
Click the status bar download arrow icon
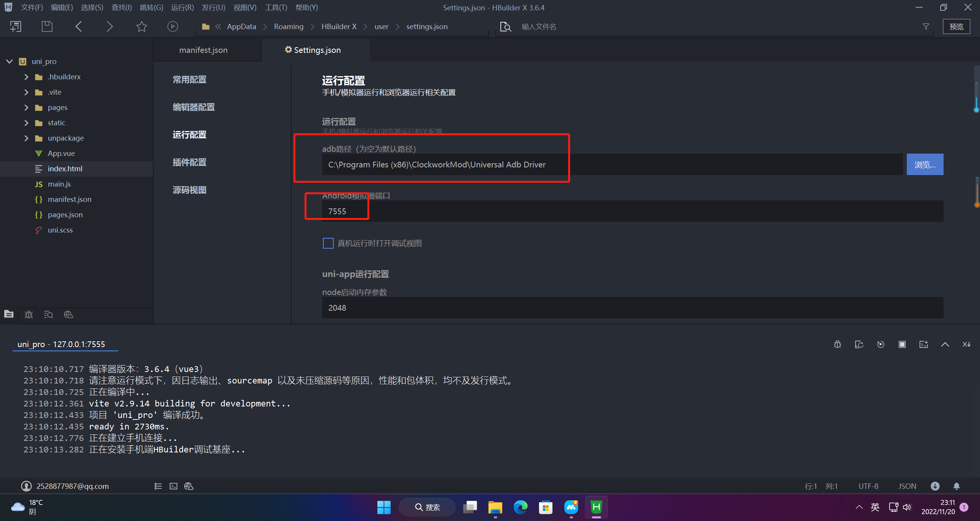(935, 486)
